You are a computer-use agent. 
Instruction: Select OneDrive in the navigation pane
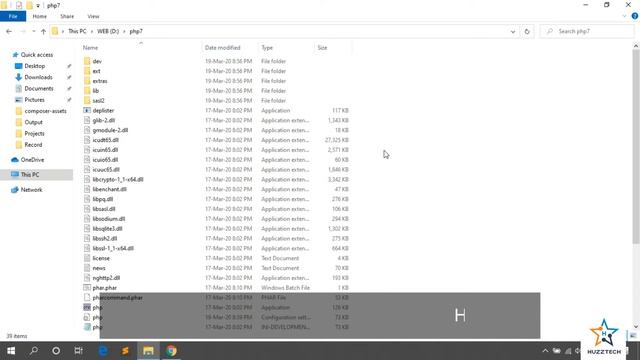click(32, 160)
